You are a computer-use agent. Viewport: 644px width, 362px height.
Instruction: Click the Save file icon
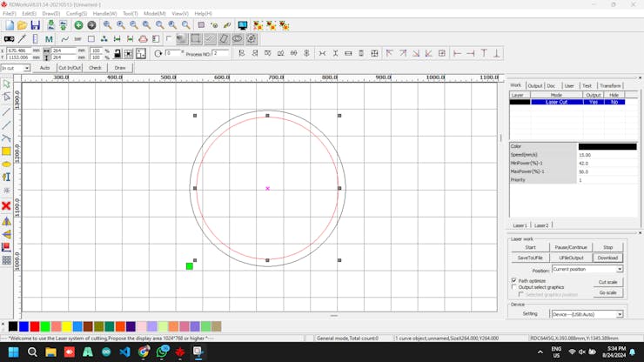coord(35,25)
